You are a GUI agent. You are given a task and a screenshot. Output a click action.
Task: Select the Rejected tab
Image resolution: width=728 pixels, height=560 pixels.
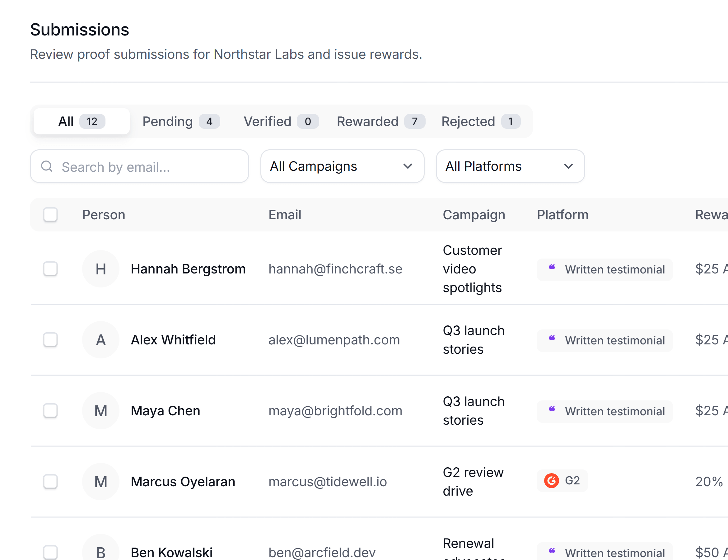(x=481, y=121)
